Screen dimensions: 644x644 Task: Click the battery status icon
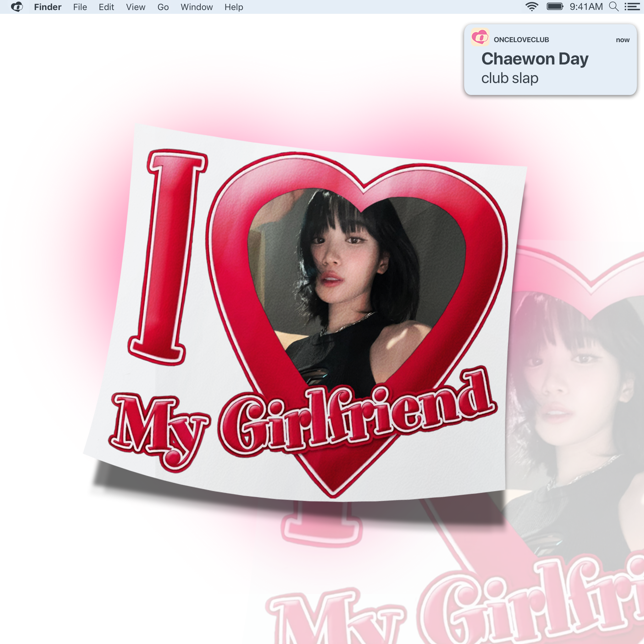pos(555,7)
